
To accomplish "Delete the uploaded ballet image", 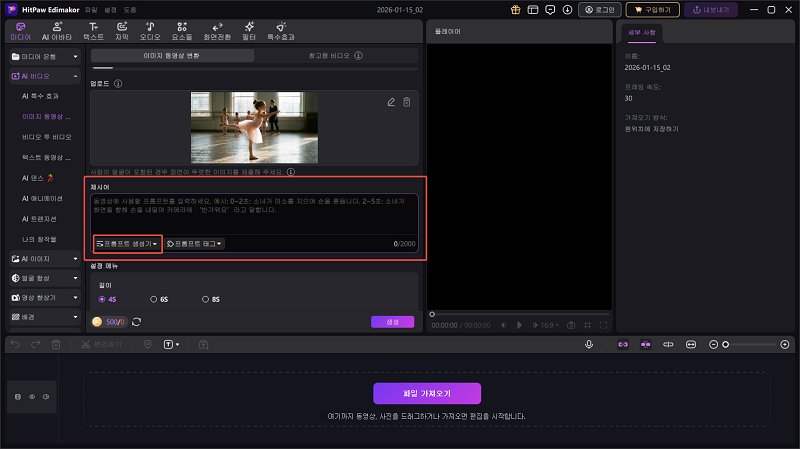I will 407,102.
